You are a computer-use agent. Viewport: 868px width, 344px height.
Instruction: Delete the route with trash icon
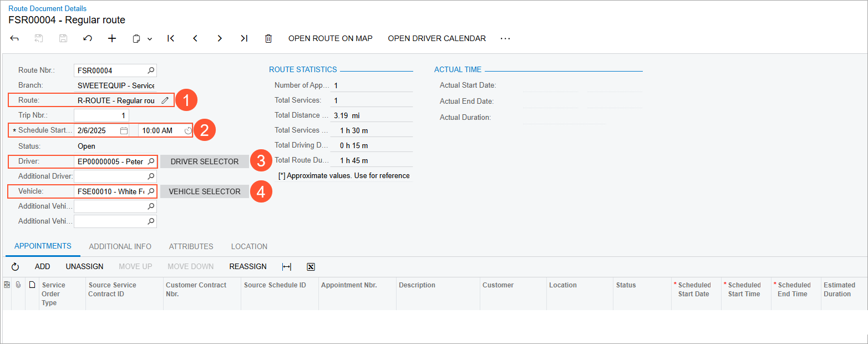(x=268, y=38)
